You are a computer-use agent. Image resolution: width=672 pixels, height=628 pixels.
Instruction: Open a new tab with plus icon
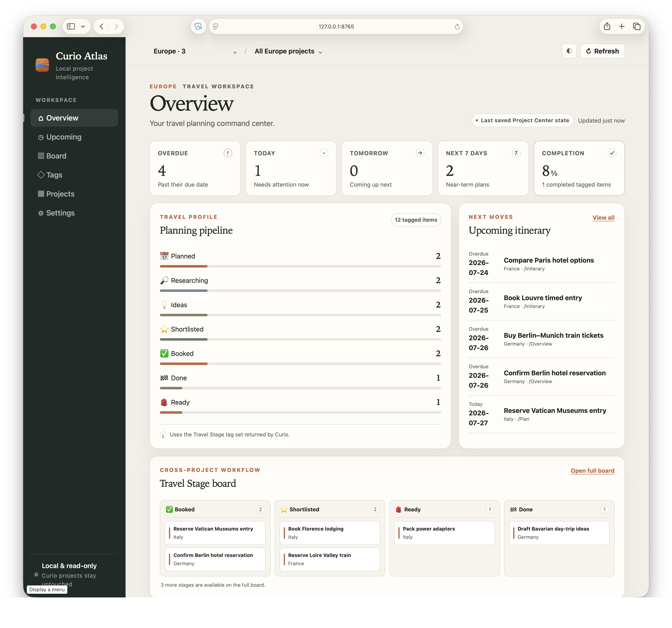click(622, 26)
